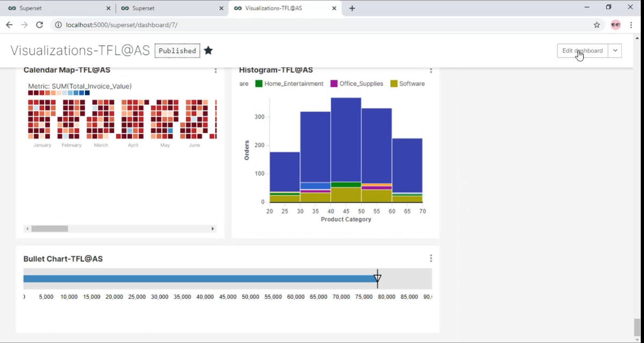Star the Visualizations-TFL@AS dashboard

tap(208, 50)
